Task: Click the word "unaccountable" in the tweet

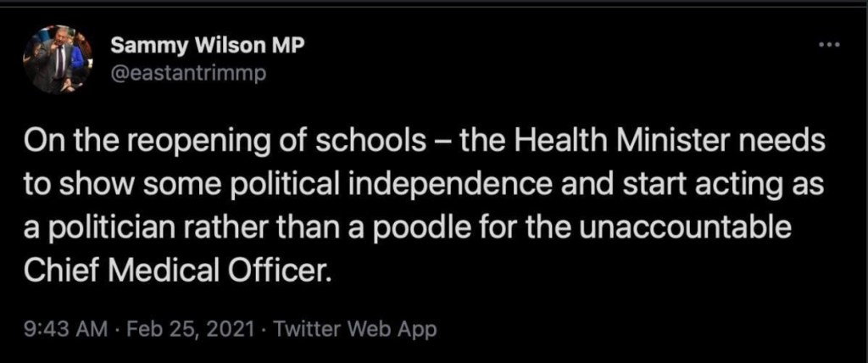Action: [706, 228]
